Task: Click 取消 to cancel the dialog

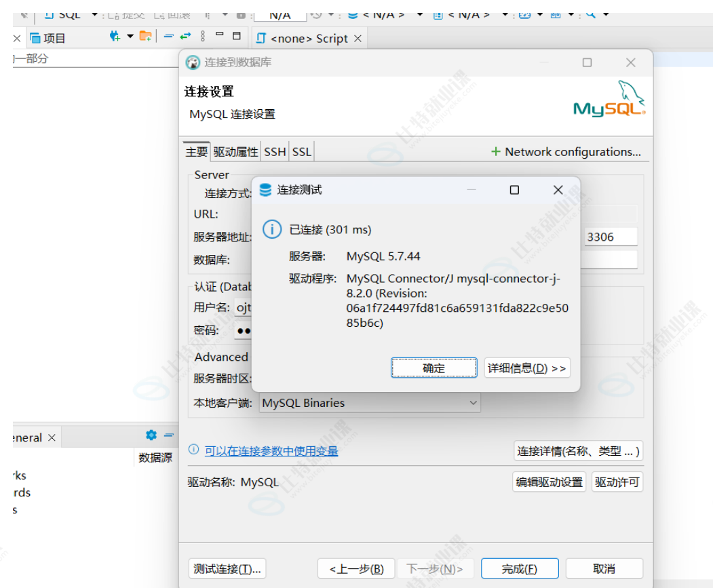Action: click(x=604, y=568)
